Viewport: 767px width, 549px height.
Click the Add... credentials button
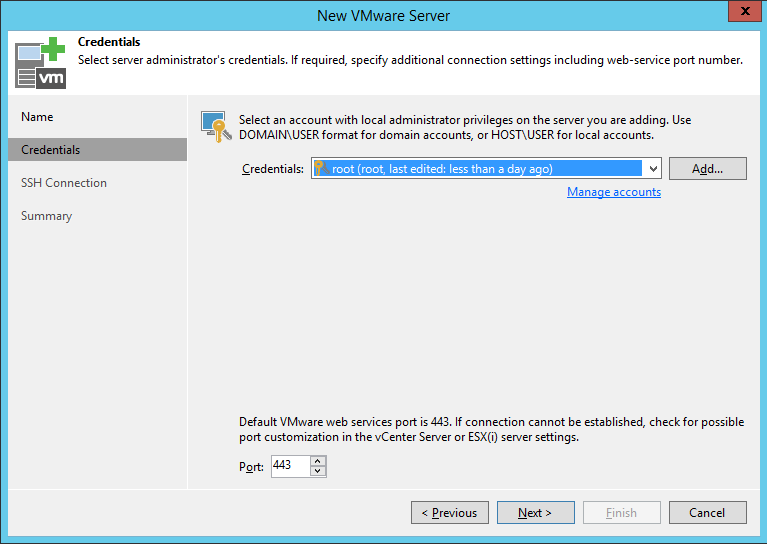[x=707, y=169]
